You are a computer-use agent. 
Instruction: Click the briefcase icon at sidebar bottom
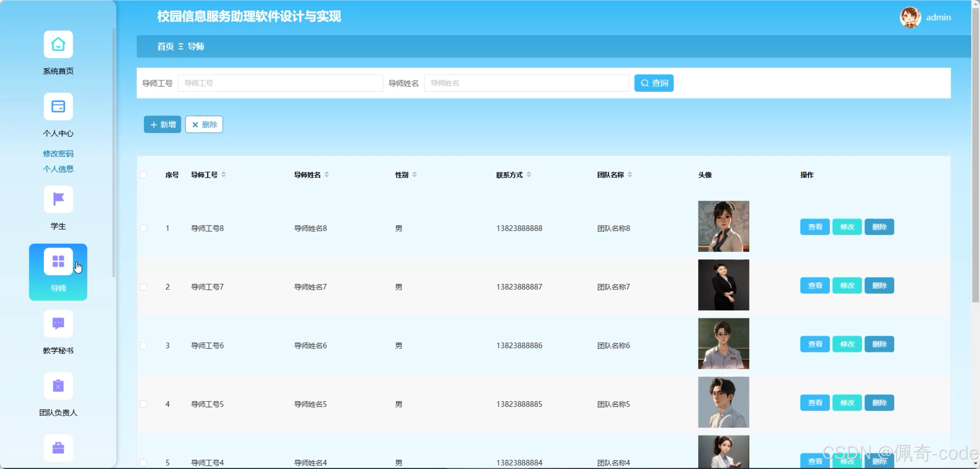[x=58, y=448]
